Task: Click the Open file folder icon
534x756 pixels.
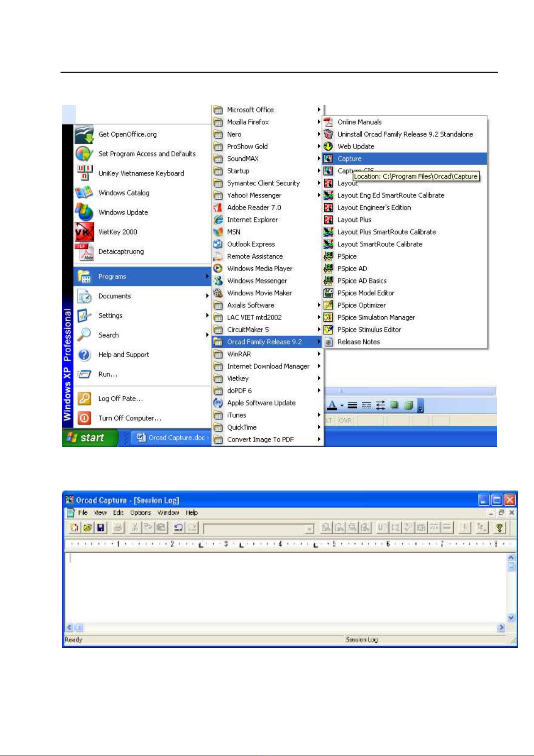Action: point(87,528)
